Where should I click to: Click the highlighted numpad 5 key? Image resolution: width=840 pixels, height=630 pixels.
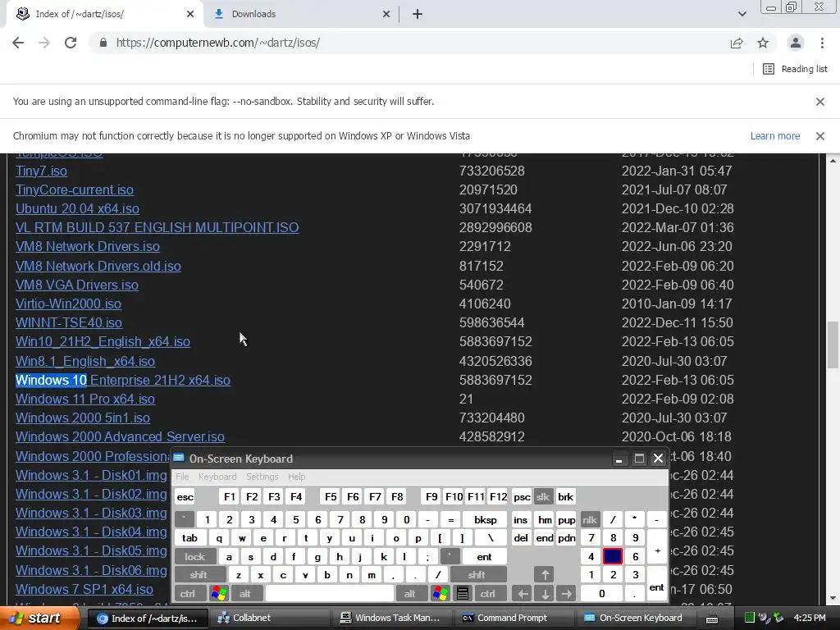coord(613,557)
